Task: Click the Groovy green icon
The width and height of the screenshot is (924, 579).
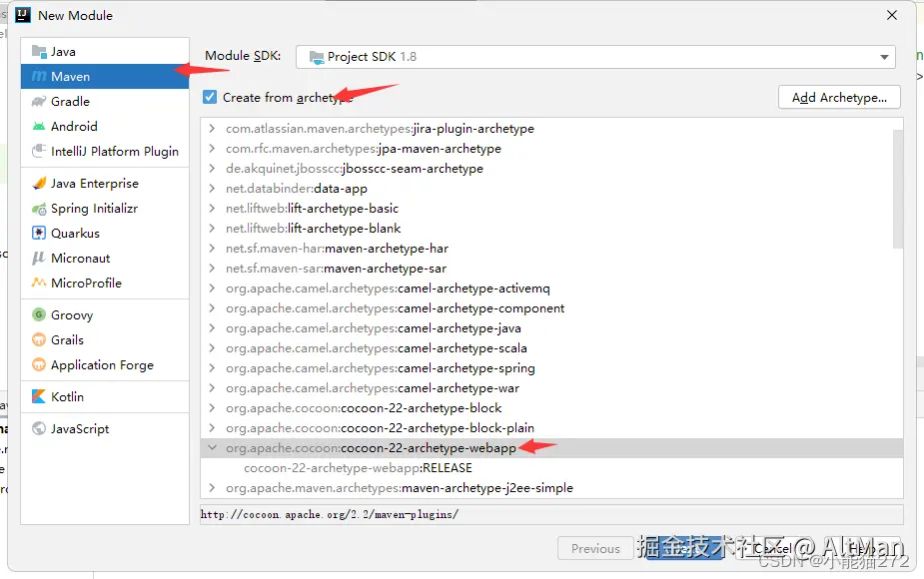Action: [39, 314]
